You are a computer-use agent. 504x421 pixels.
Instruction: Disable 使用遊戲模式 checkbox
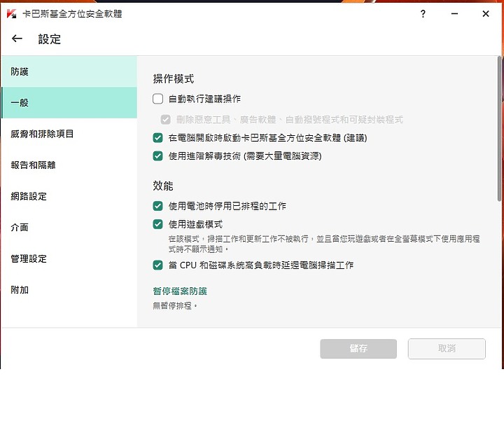(157, 224)
